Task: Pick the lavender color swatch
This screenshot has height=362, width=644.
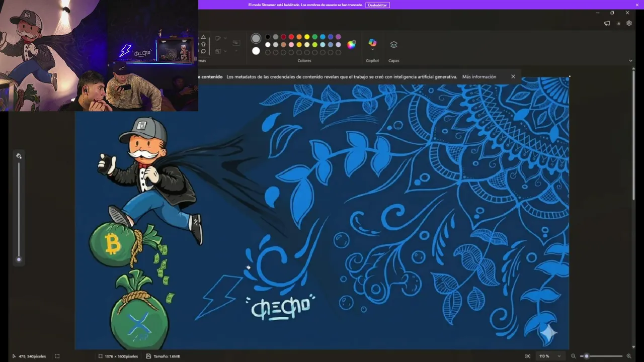Action: pos(338,44)
